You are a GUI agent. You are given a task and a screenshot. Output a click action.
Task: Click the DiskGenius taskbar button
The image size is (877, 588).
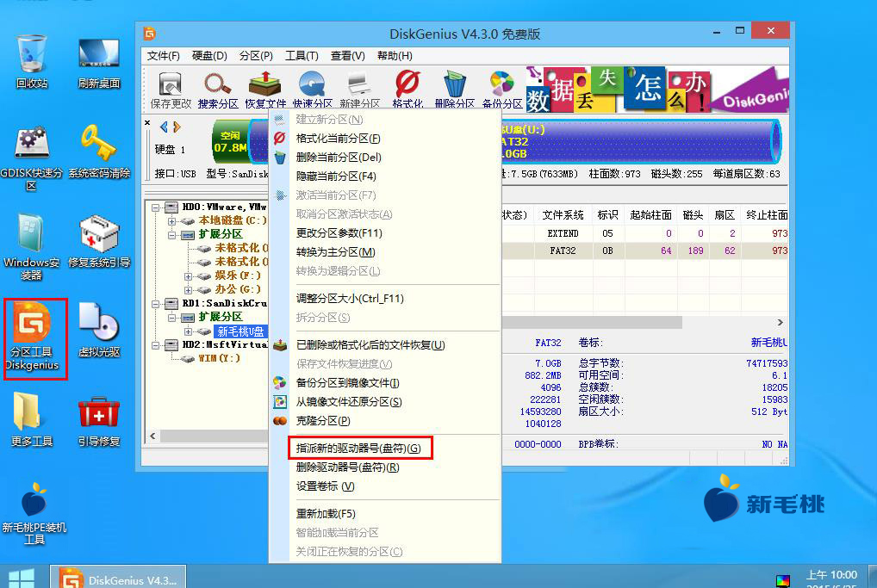tap(118, 577)
